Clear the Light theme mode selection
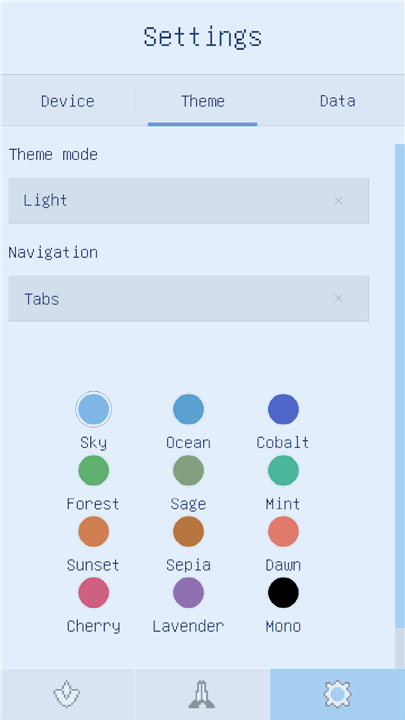The width and height of the screenshot is (405, 720). 338,201
